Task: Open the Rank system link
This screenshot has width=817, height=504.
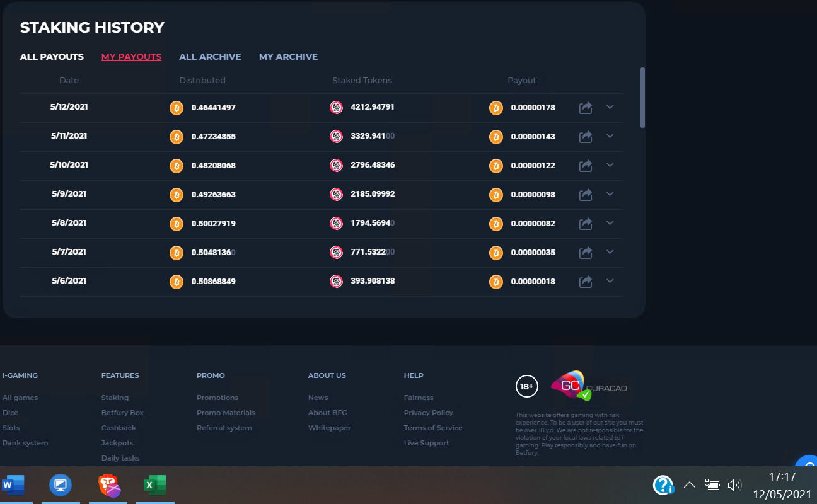Action: pyautogui.click(x=25, y=443)
